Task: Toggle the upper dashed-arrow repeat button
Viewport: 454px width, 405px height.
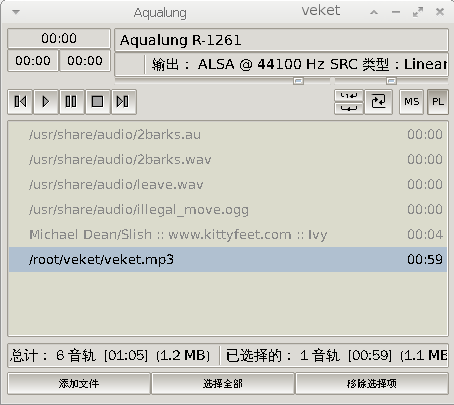Action: point(349,96)
